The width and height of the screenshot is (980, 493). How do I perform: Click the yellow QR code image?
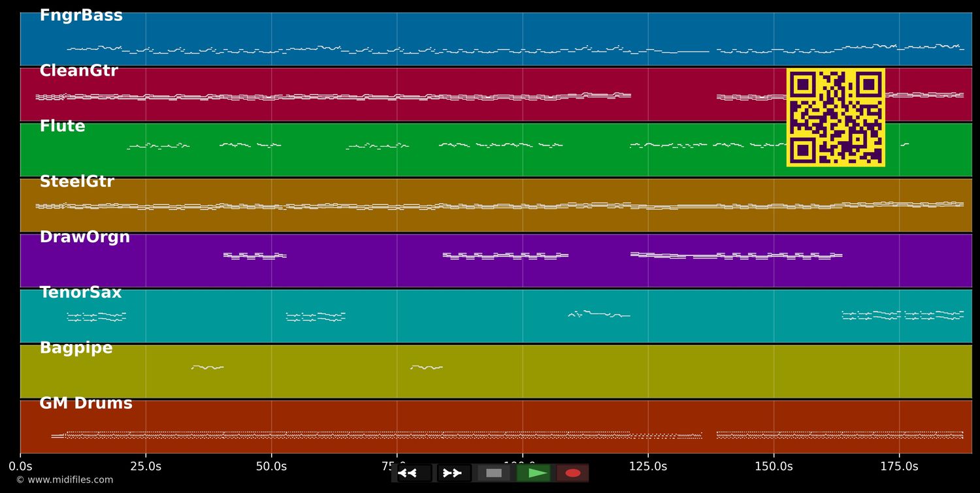[x=836, y=118]
